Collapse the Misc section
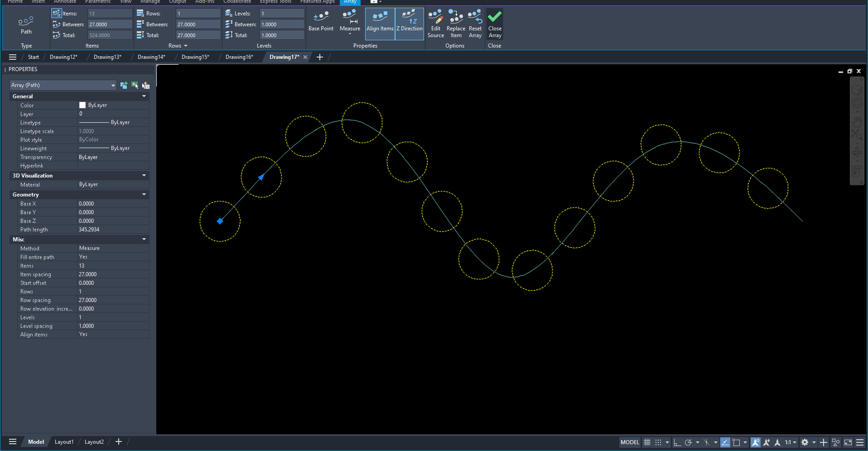This screenshot has height=451, width=868. click(x=144, y=240)
